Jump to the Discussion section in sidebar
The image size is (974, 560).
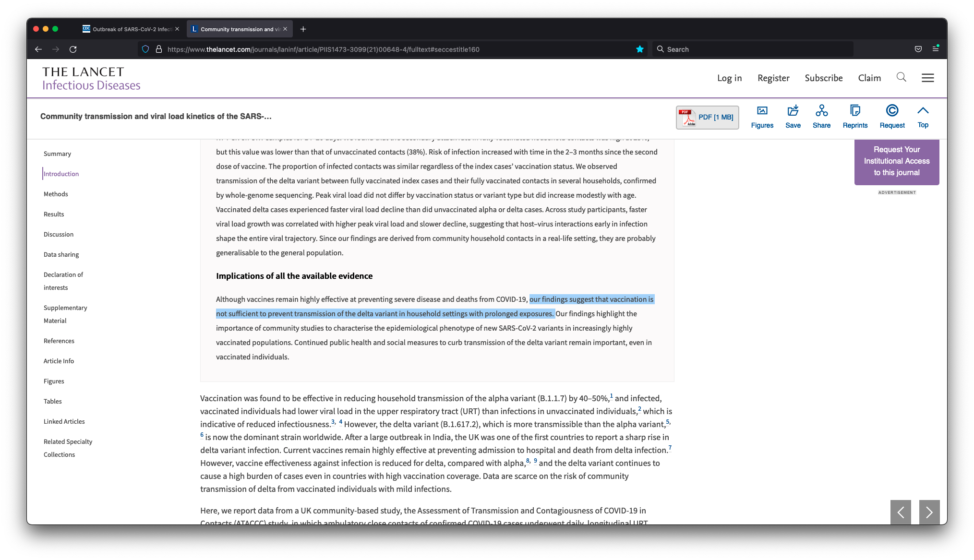click(x=59, y=234)
